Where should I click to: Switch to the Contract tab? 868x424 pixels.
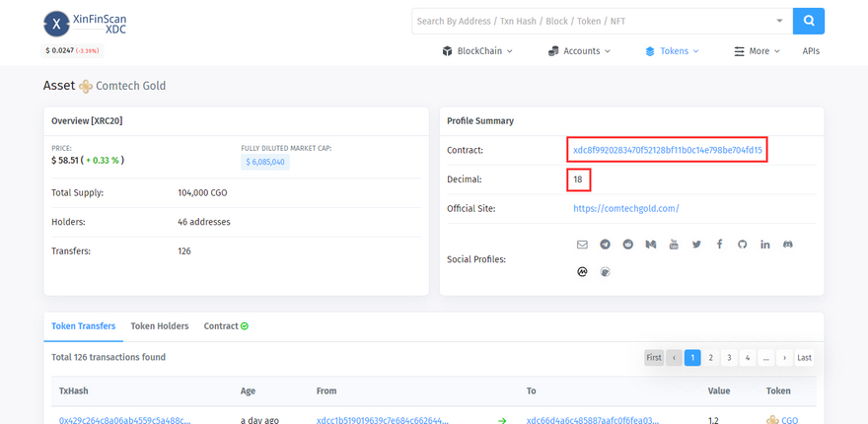(226, 326)
